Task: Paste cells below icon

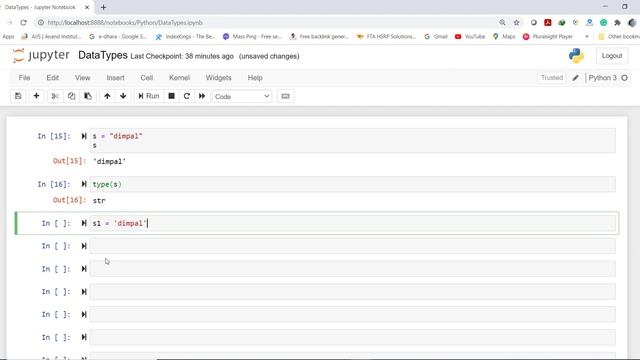Action: [x=88, y=96]
